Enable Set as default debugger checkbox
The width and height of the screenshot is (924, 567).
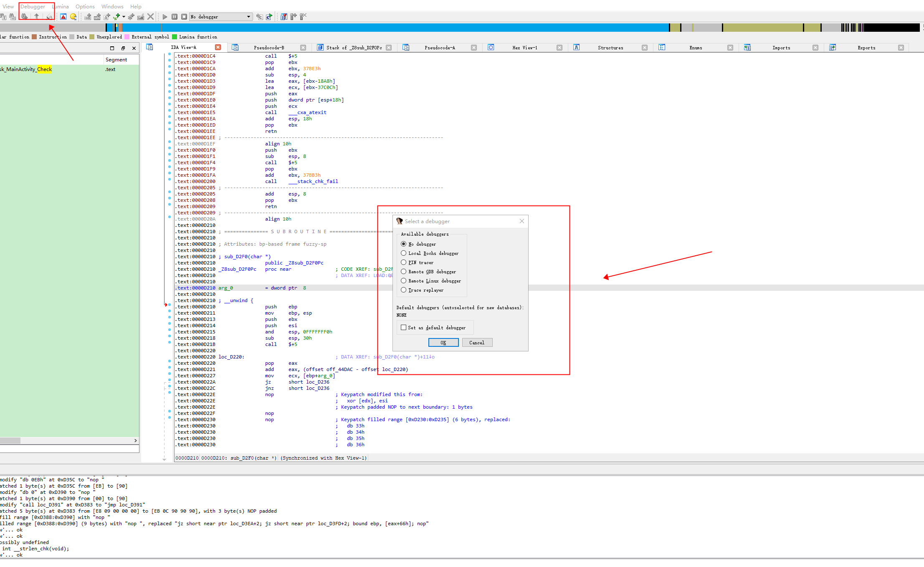coord(404,328)
